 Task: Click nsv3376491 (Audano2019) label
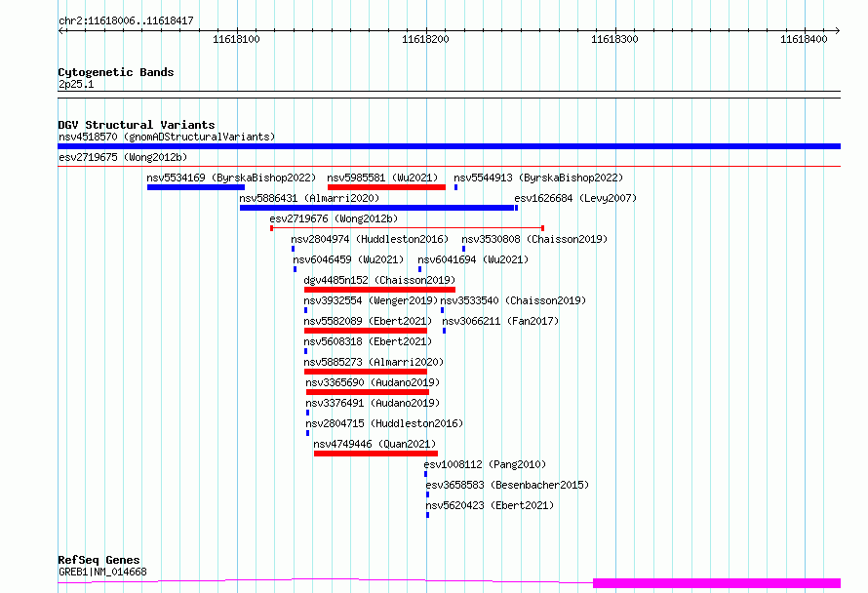(373, 403)
